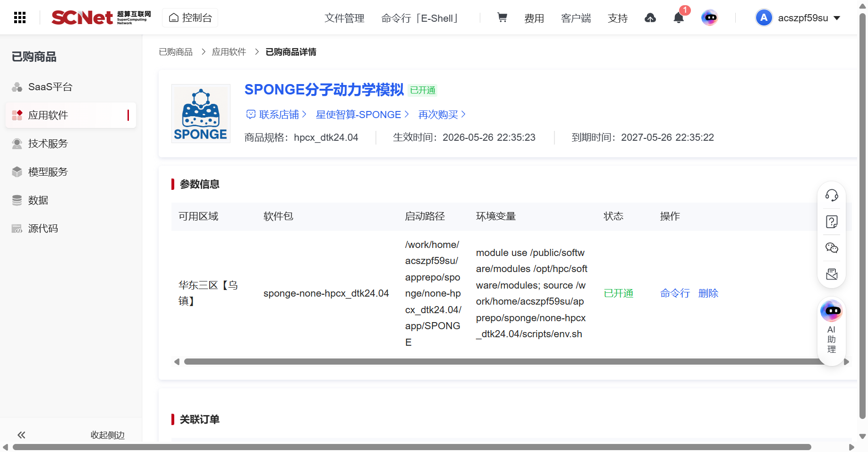
Task: Click the 已开通 status badge near the title
Action: pyautogui.click(x=423, y=90)
